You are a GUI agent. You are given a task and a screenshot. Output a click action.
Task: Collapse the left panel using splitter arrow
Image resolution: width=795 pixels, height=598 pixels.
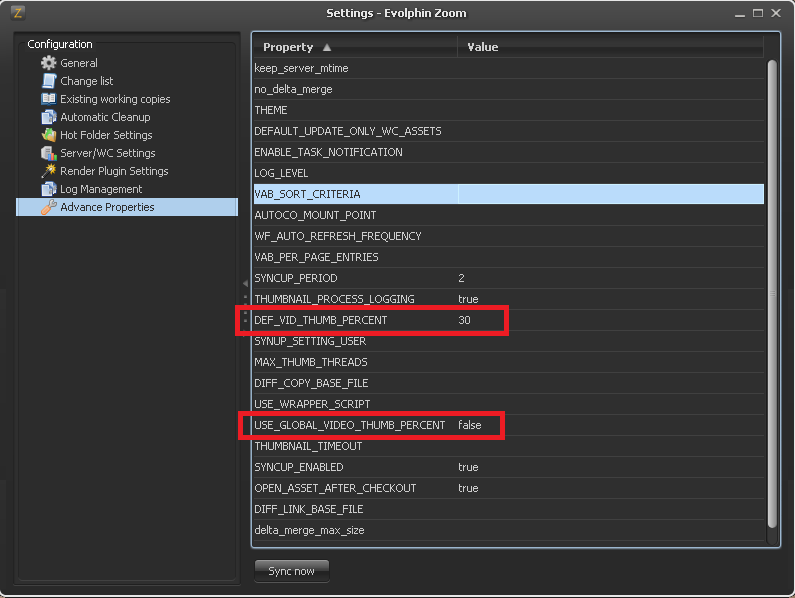pos(245,284)
